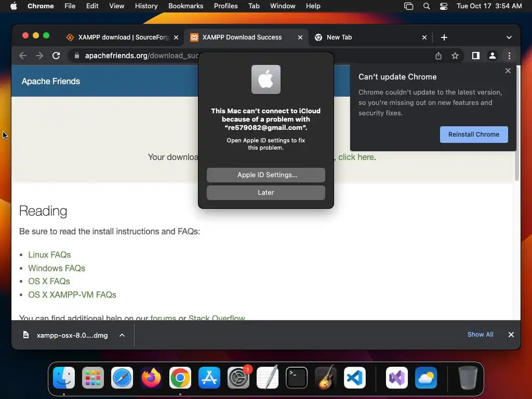
Task: Click the Later button
Action: click(x=265, y=193)
